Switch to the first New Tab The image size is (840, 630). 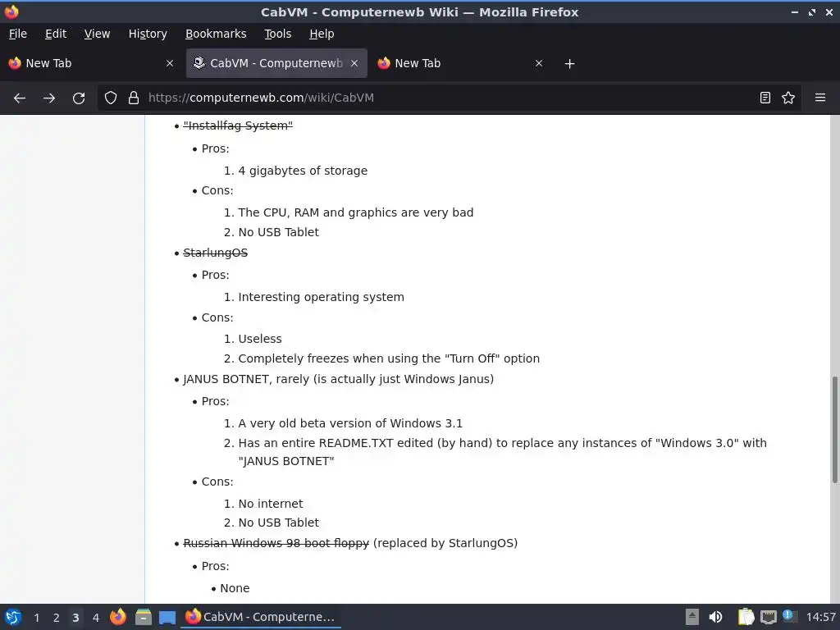coord(91,63)
